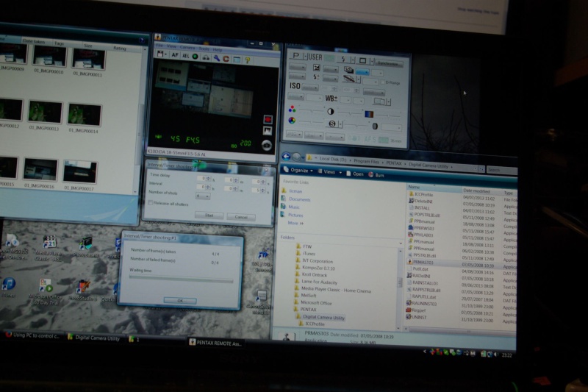Click the red record icon in viewfinder
This screenshot has width=588, height=392.
coord(268,119)
